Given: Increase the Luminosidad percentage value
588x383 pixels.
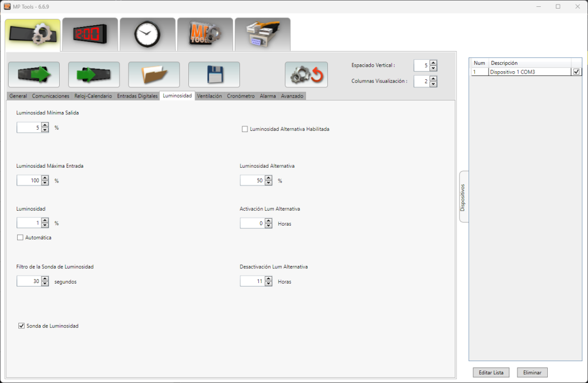Looking at the screenshot, I should point(45,220).
